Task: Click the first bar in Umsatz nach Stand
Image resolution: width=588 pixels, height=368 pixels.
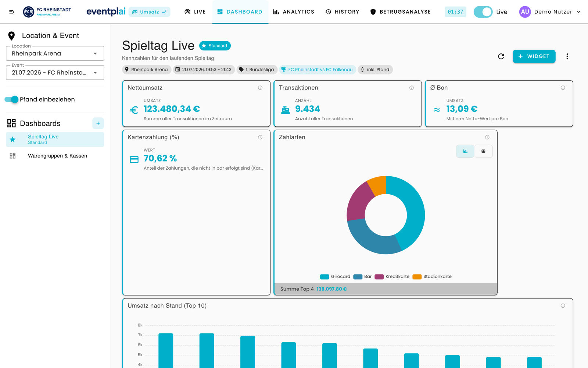Action: [166, 350]
